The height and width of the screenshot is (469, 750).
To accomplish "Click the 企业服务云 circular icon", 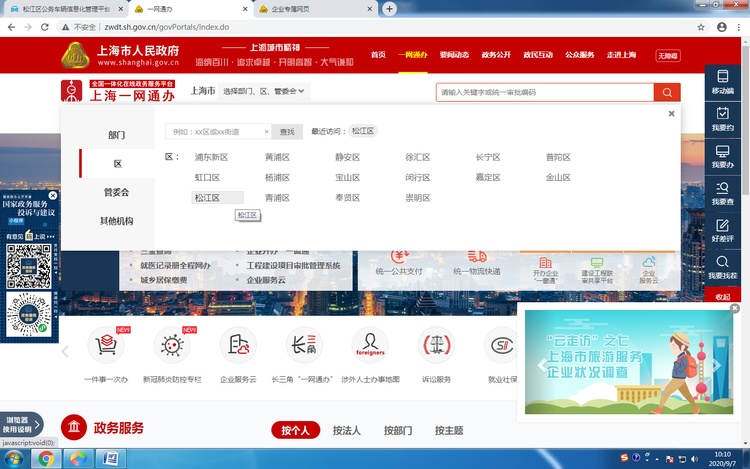I will [x=238, y=346].
